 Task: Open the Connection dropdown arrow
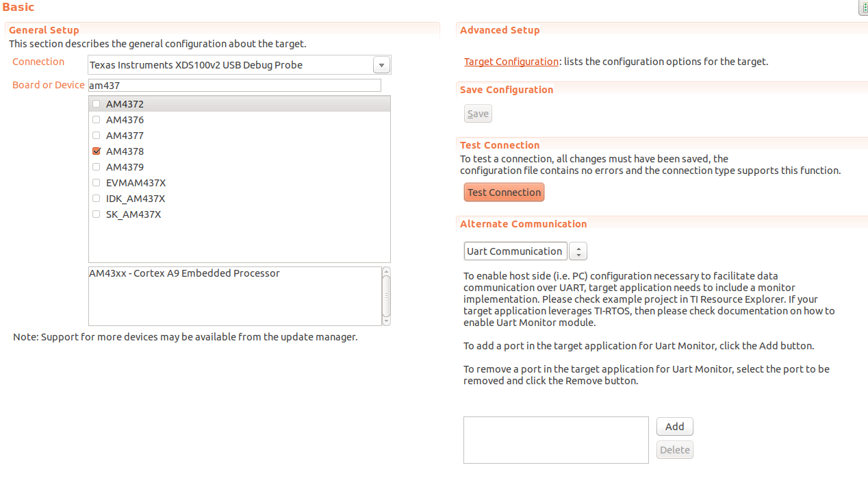[381, 65]
